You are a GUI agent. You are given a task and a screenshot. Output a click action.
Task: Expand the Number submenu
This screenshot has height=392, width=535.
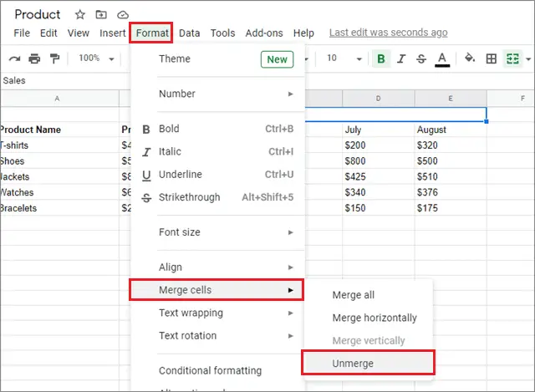217,94
